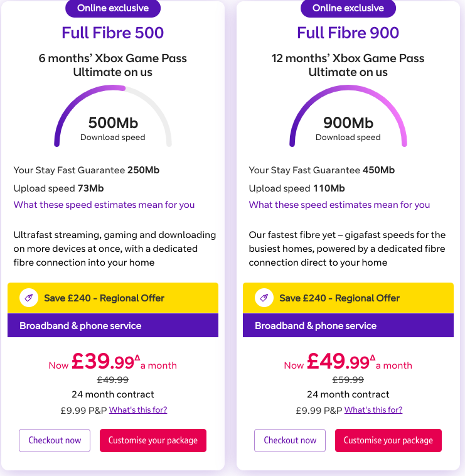Click Checkout now for Full Fibre 900
465x476 pixels.
(x=290, y=440)
